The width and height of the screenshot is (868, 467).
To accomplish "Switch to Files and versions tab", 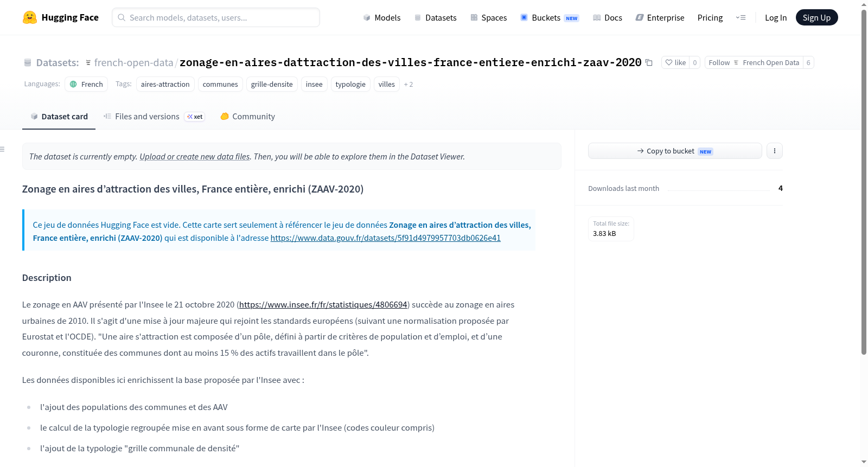I will pos(154,117).
